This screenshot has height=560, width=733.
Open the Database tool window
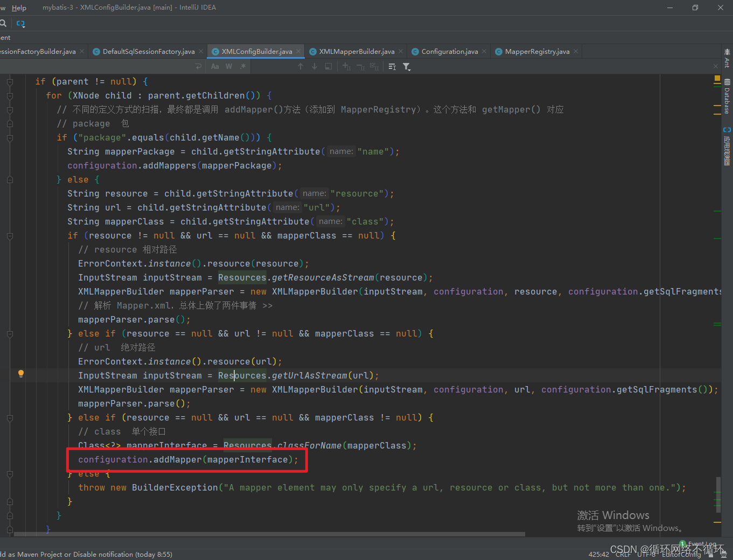pos(727,96)
